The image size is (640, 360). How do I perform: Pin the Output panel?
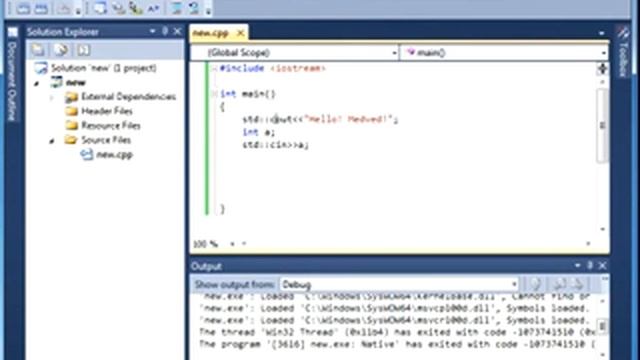[590, 266]
